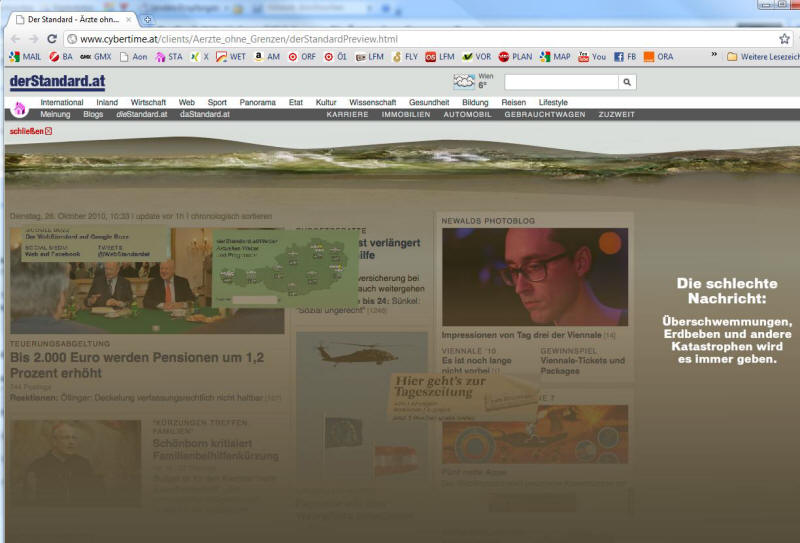Screen dimensions: 800x543
Task: Click the Newalds Photoblog portrait image
Action: [x=535, y=277]
